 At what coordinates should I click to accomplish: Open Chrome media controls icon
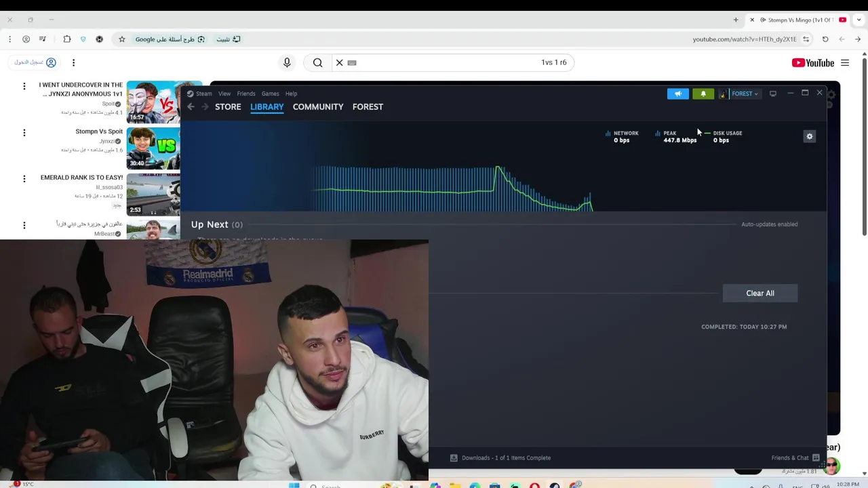click(x=42, y=39)
